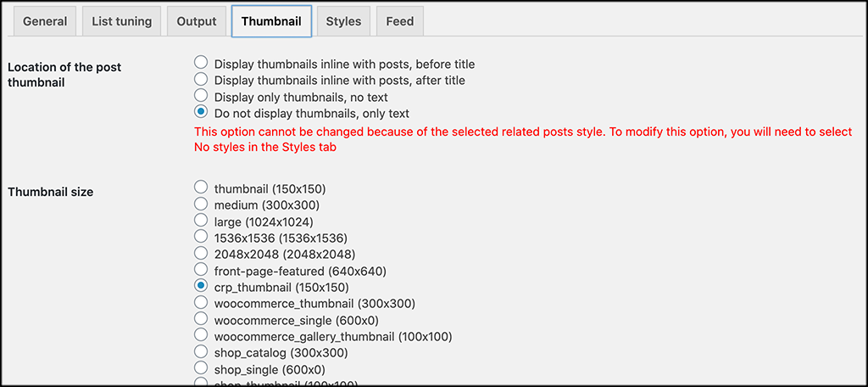Pick large (1024x1024) thumbnail size
Screen dimensions: 868x387
coord(201,221)
